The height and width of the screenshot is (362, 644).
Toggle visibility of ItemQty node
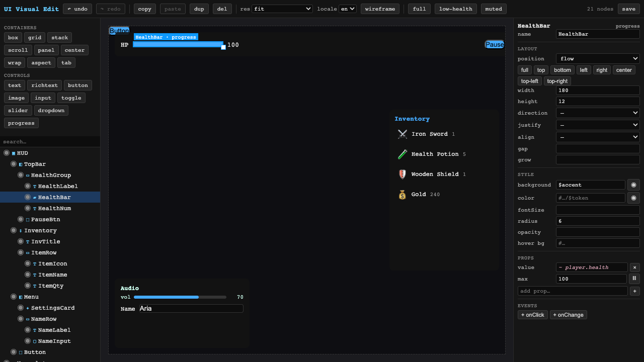[28, 286]
